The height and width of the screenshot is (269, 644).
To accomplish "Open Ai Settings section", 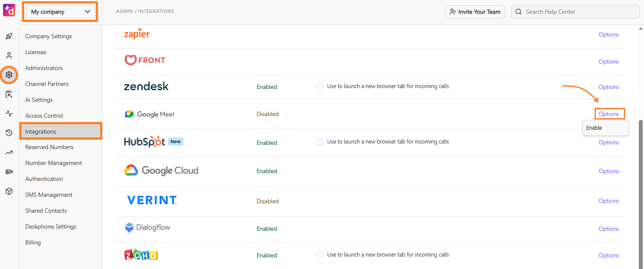I will 39,100.
